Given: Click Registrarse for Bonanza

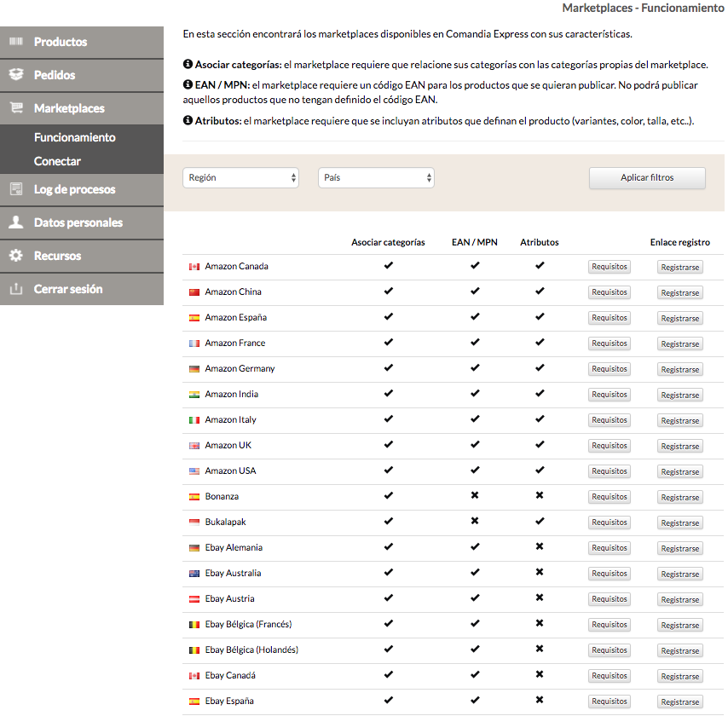Looking at the screenshot, I should coord(679,497).
